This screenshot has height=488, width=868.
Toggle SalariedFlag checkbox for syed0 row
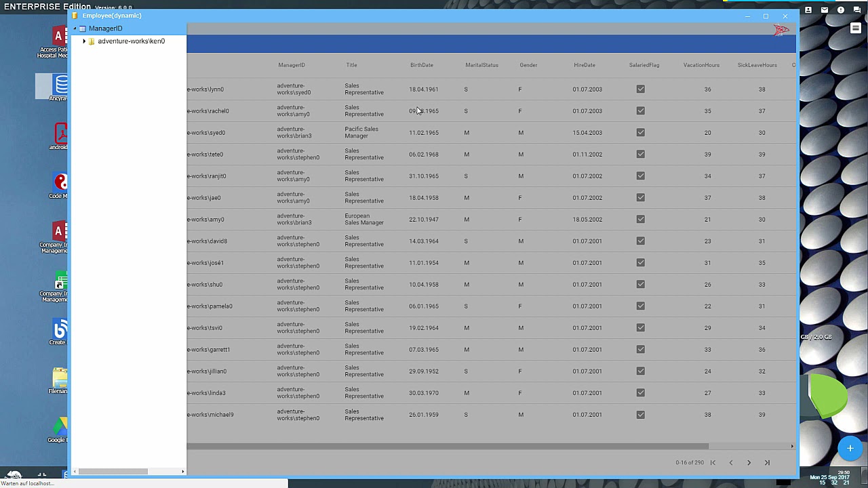pos(641,132)
